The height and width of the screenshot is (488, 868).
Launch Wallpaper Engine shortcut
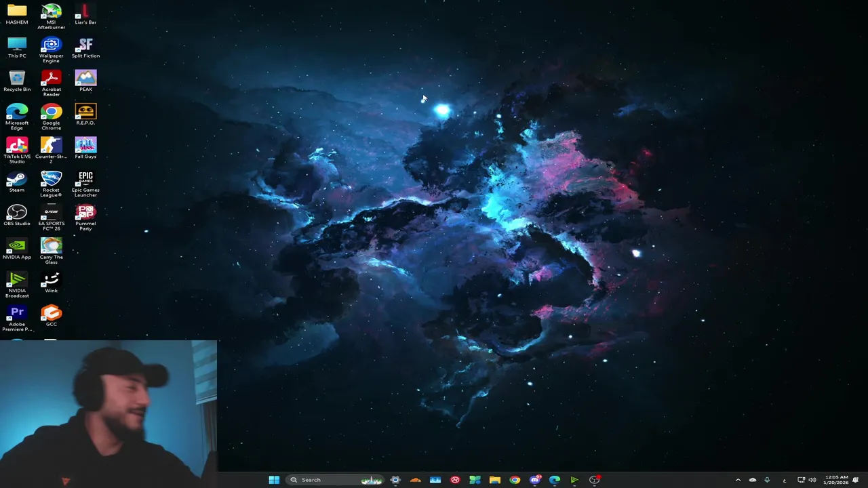tap(51, 50)
